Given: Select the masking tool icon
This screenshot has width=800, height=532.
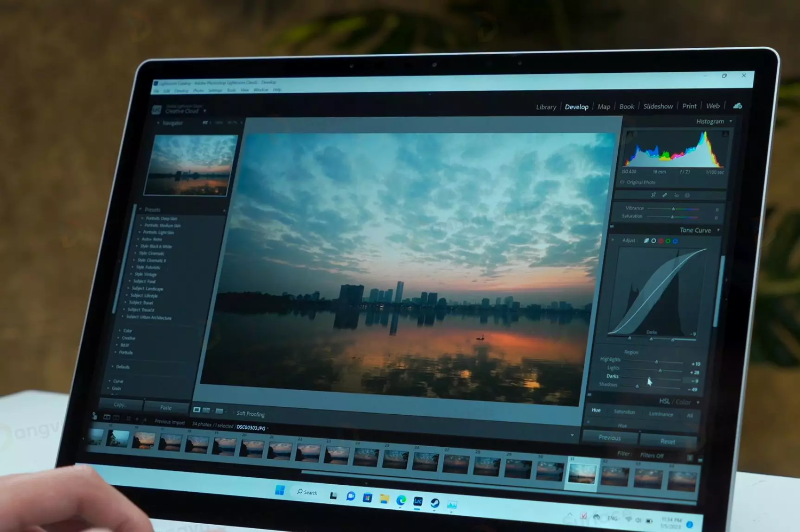Looking at the screenshot, I should point(687,196).
